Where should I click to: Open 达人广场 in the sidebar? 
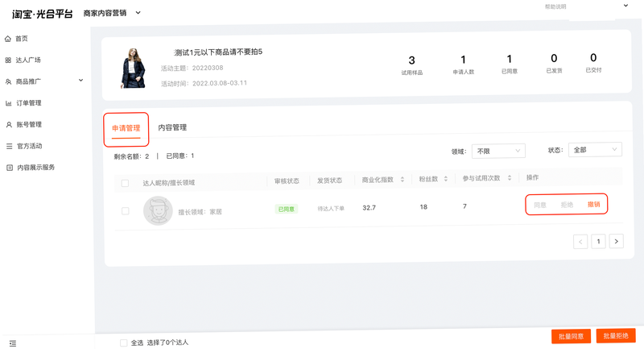(28, 60)
